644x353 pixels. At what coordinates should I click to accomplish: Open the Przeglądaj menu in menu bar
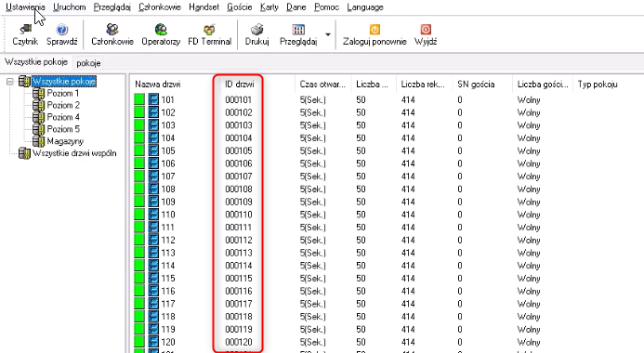click(x=112, y=7)
